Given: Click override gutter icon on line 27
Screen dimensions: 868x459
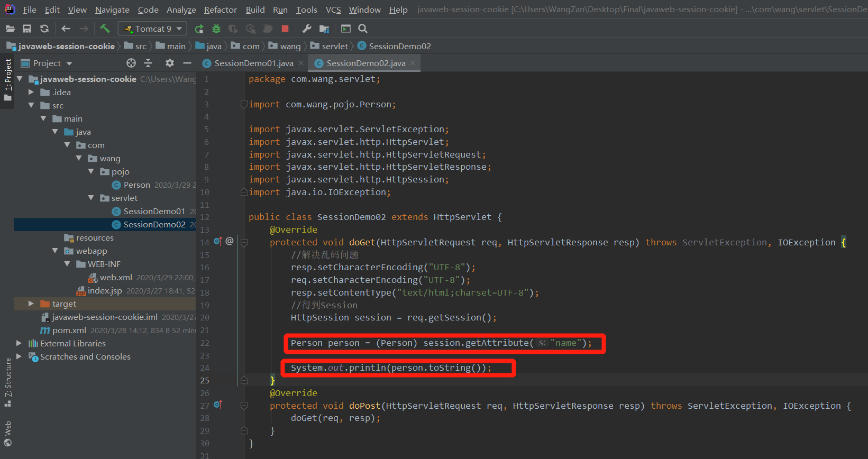Looking at the screenshot, I should point(218,405).
